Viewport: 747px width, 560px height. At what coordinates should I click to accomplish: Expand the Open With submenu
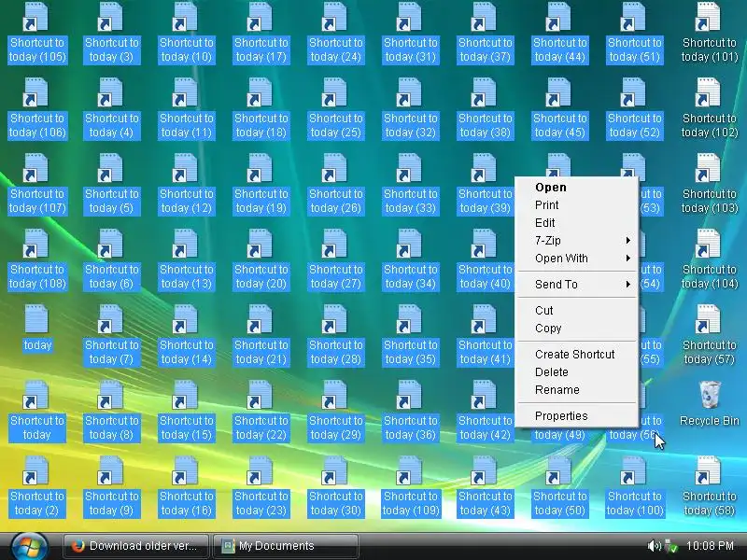[x=577, y=259]
